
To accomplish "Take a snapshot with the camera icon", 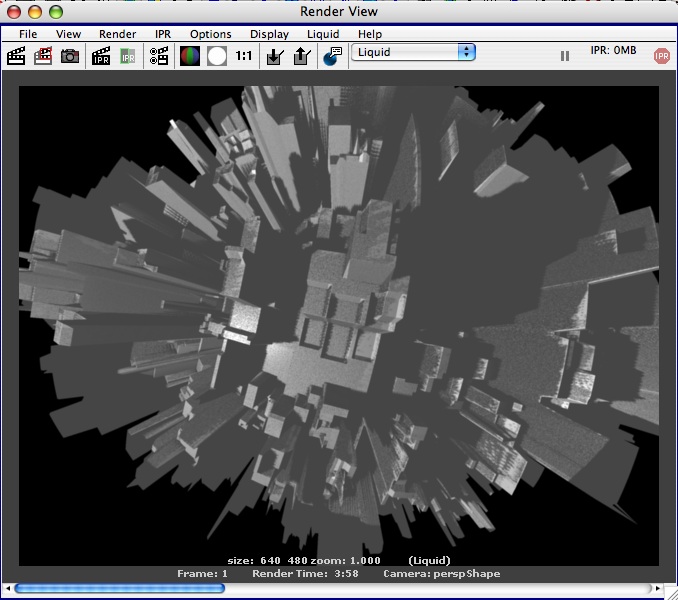I will coord(70,56).
